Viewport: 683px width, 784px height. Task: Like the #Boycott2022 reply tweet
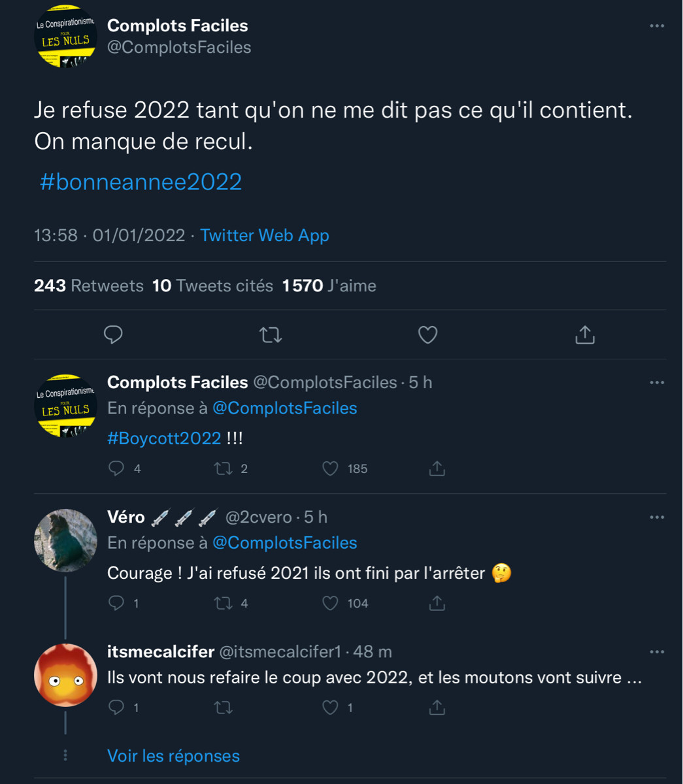point(331,468)
